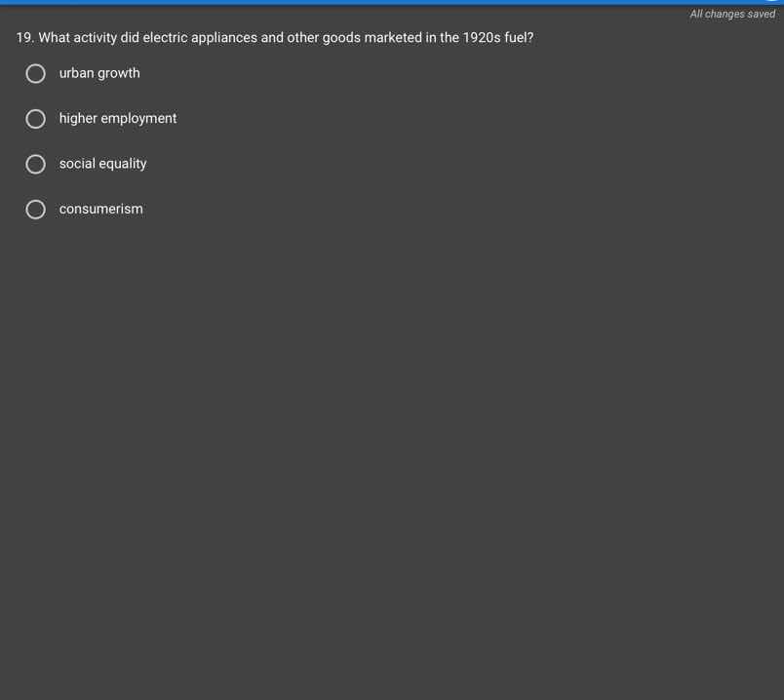This screenshot has height=700, width=784.
Task: Select the "urban growth" radio button
Action: pos(36,74)
